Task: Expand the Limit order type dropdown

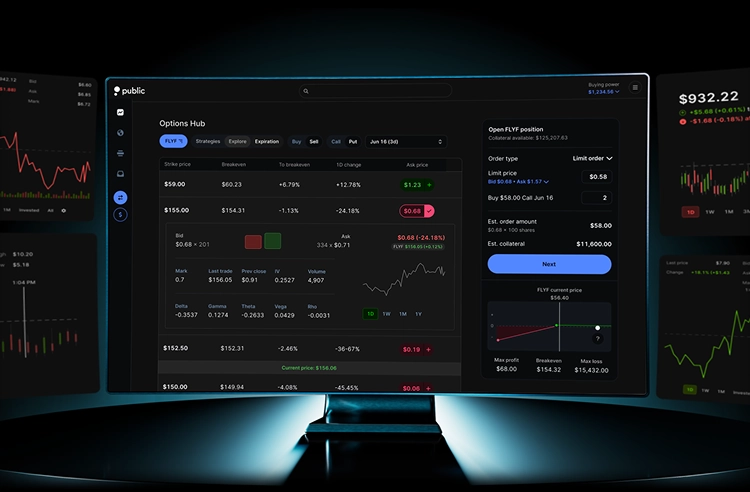Action: (593, 158)
